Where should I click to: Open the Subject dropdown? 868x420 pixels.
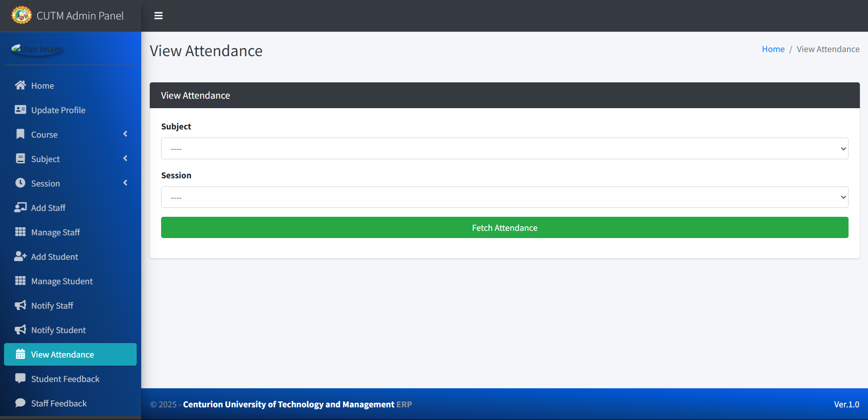coord(505,148)
